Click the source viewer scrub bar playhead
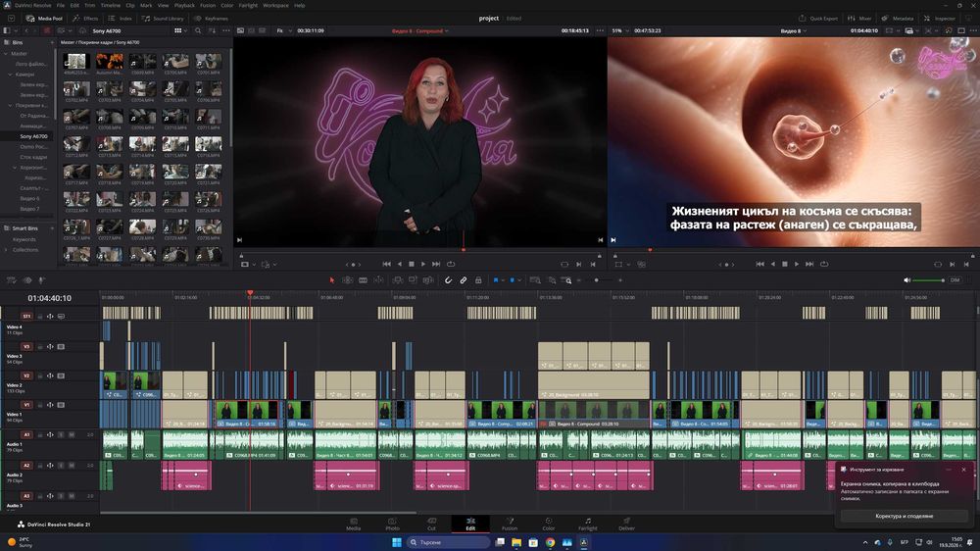980x551 pixels. 464,250
